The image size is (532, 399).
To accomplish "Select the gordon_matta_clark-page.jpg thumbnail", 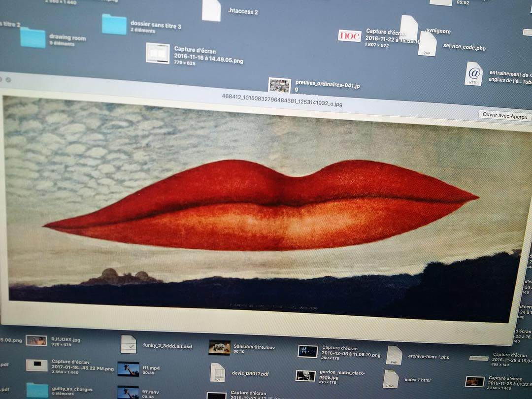I will point(305,375).
